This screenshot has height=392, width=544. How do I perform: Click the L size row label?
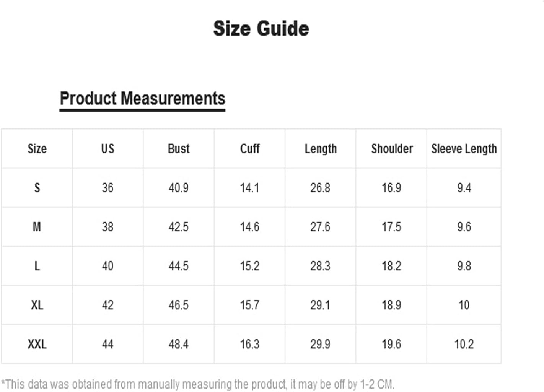pos(37,266)
